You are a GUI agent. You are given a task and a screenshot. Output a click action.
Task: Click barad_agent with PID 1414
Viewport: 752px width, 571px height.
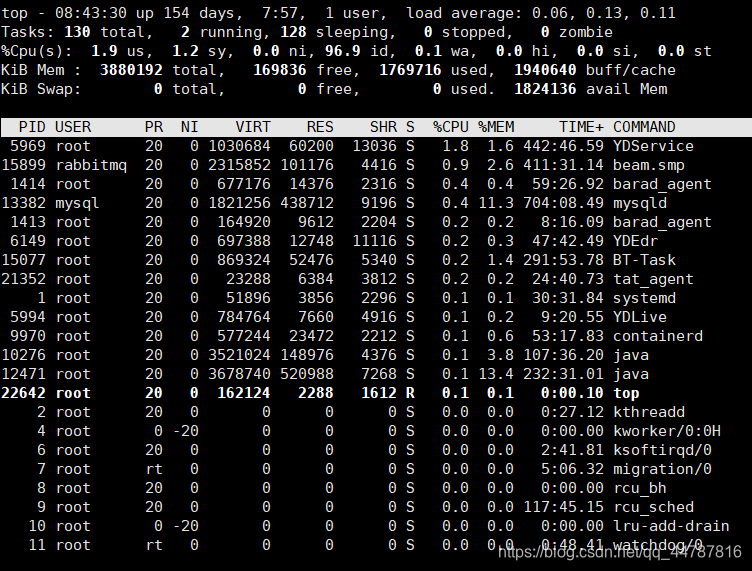click(662, 184)
